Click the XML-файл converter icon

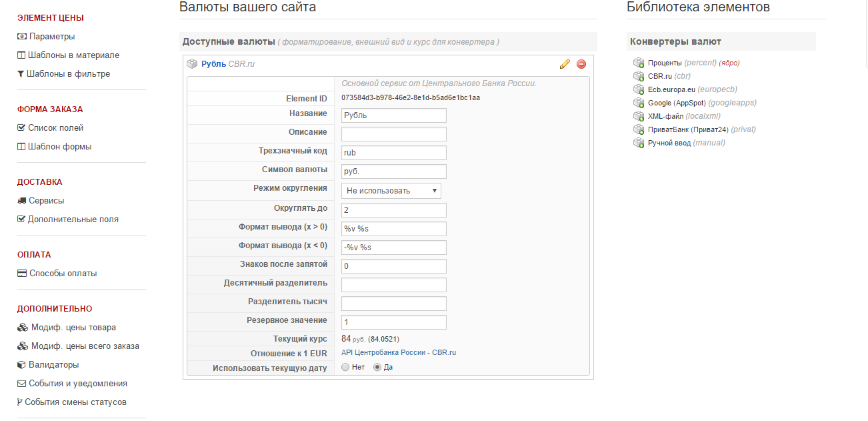[639, 117]
